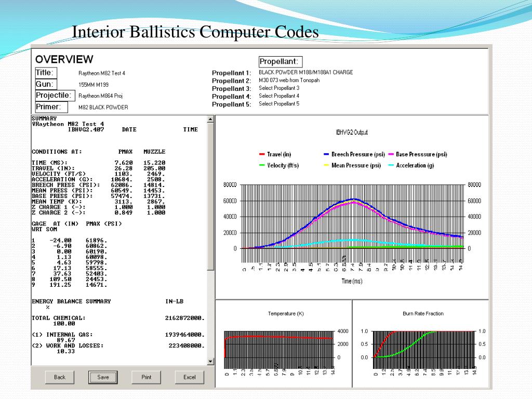Click the 'Z CHARGE 2' row
This screenshot has width=532, height=399.
tap(98, 213)
